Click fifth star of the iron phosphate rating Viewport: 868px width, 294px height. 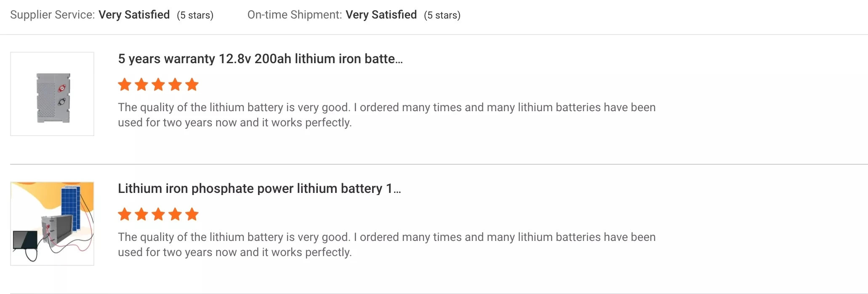(192, 214)
